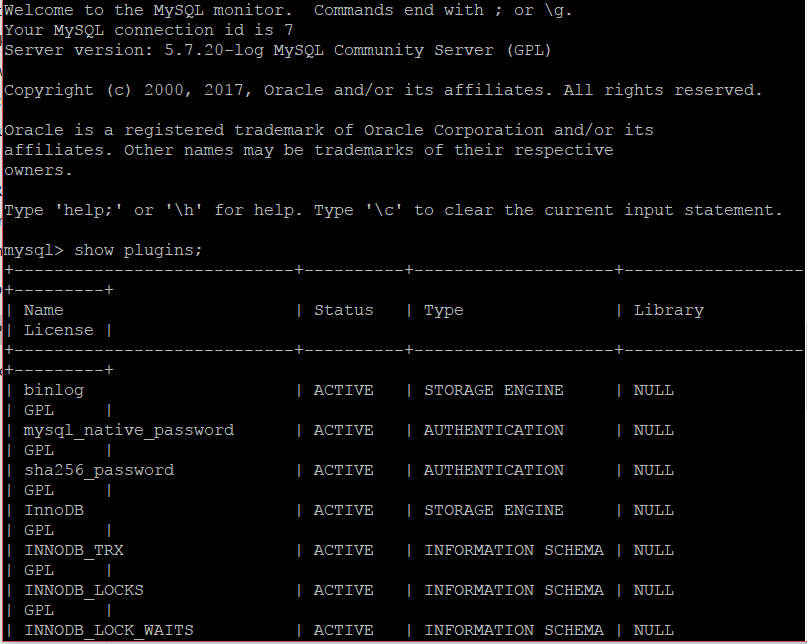Click 'STORAGE ENGINE' type in binlog row
Screen dimensions: 807x644
pos(494,390)
